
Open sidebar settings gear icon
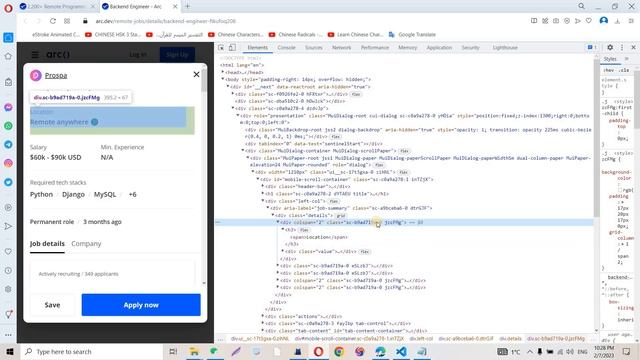(8, 289)
